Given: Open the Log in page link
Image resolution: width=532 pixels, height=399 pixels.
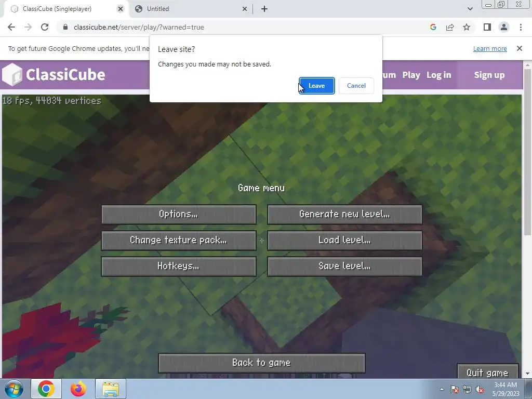Looking at the screenshot, I should (438, 75).
